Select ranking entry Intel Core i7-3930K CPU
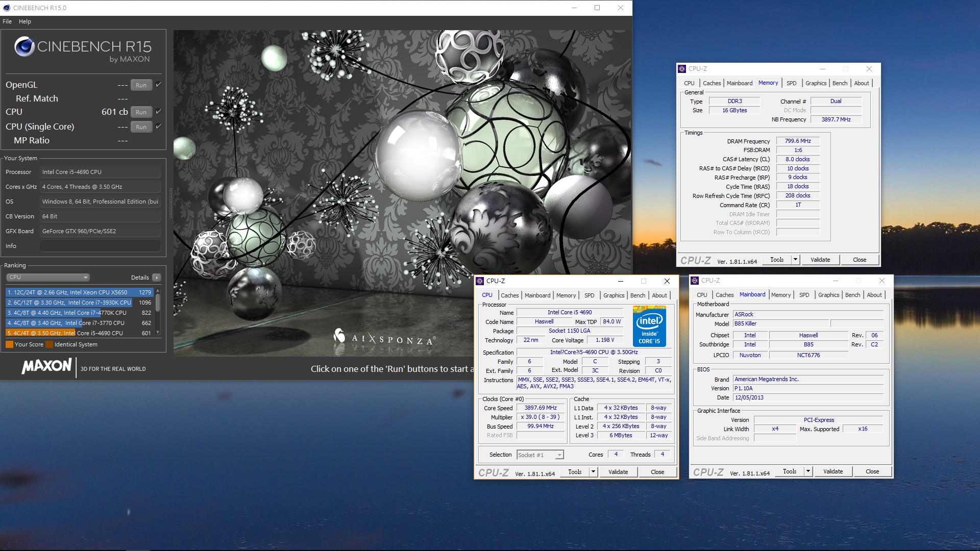Image resolution: width=980 pixels, height=551 pixels. point(80,303)
